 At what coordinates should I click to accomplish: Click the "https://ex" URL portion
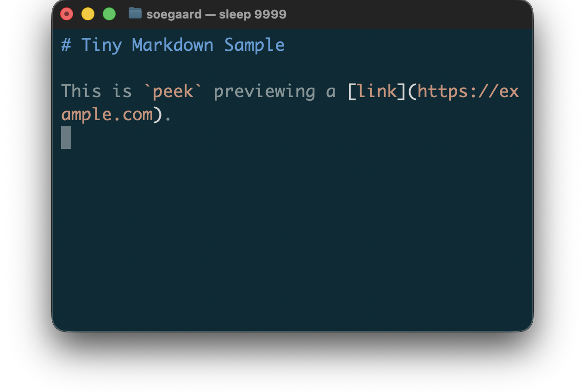point(468,91)
